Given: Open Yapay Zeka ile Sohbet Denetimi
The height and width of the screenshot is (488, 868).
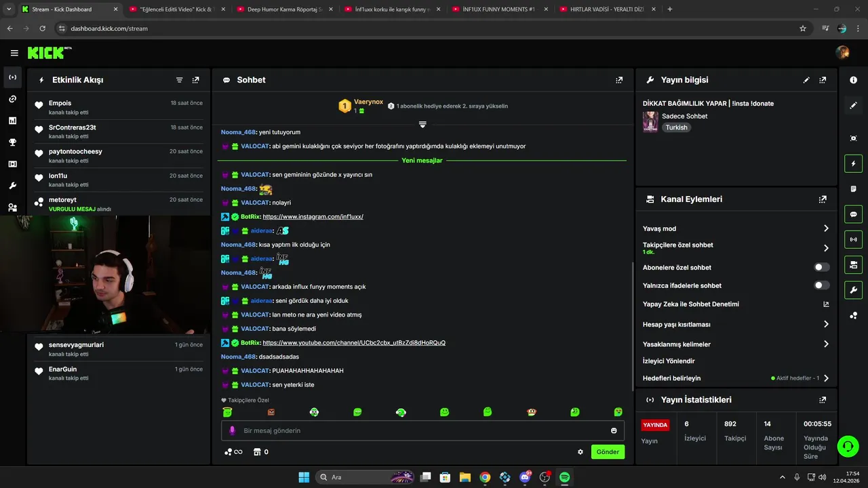Looking at the screenshot, I should click(x=736, y=304).
